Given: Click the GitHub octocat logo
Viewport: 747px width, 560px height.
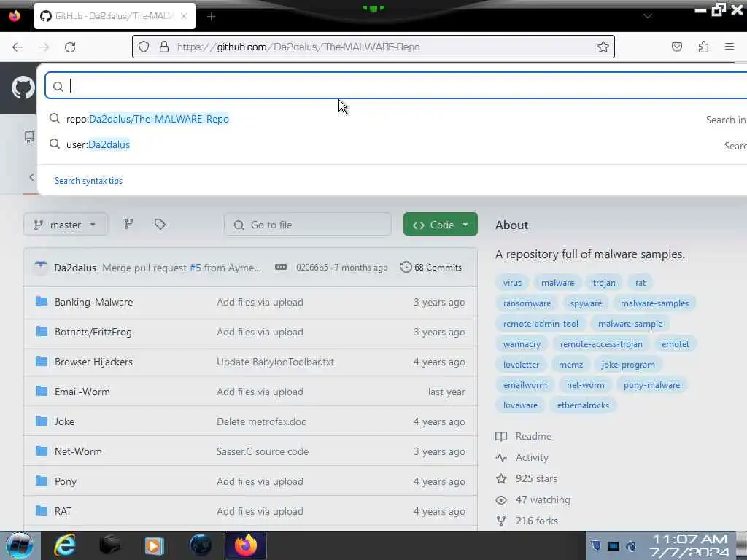Looking at the screenshot, I should (x=23, y=88).
